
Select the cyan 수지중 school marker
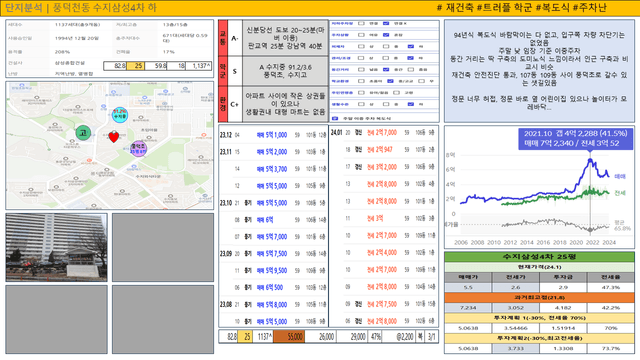pos(120,115)
